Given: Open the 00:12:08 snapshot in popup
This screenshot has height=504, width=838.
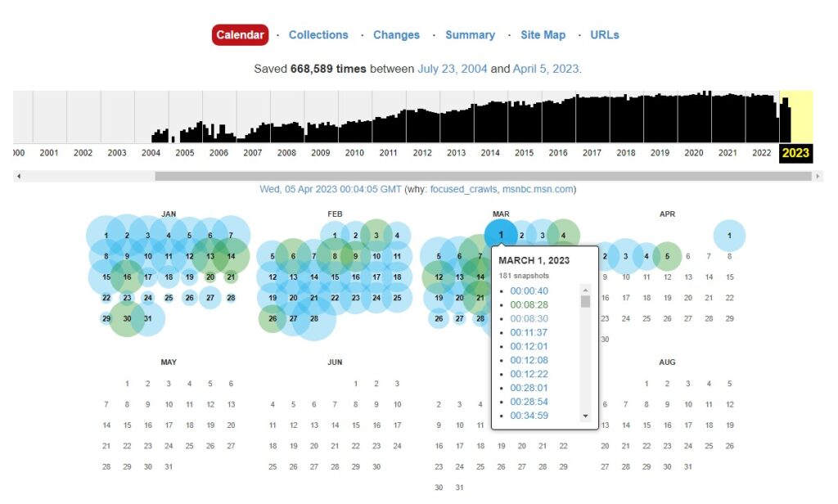Looking at the screenshot, I should tap(529, 360).
